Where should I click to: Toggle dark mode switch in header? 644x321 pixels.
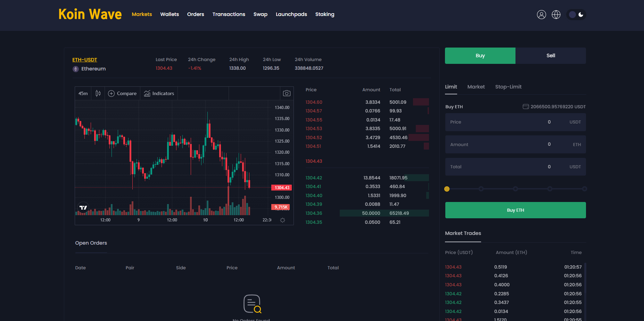(x=576, y=15)
